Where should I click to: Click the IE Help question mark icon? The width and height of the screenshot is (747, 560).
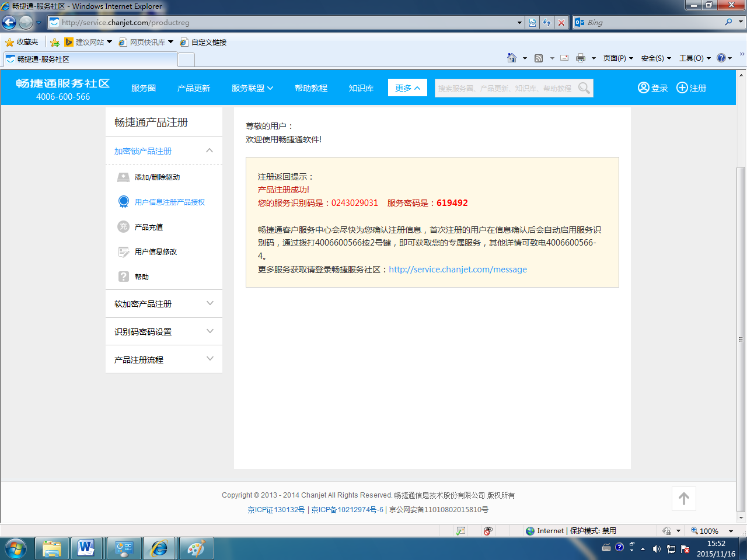click(x=721, y=58)
